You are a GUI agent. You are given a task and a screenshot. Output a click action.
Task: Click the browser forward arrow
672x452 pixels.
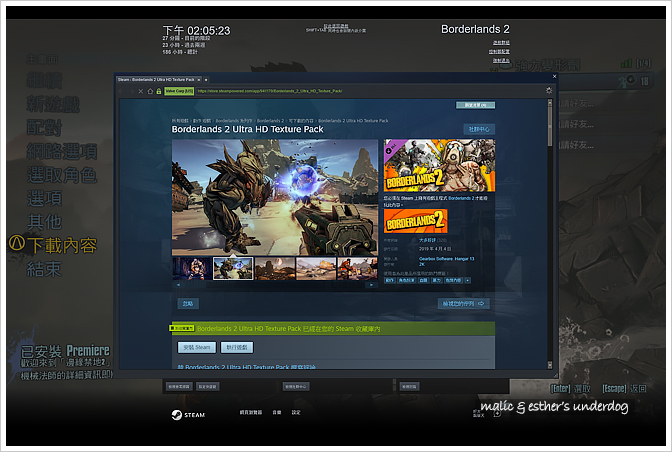tap(131, 91)
